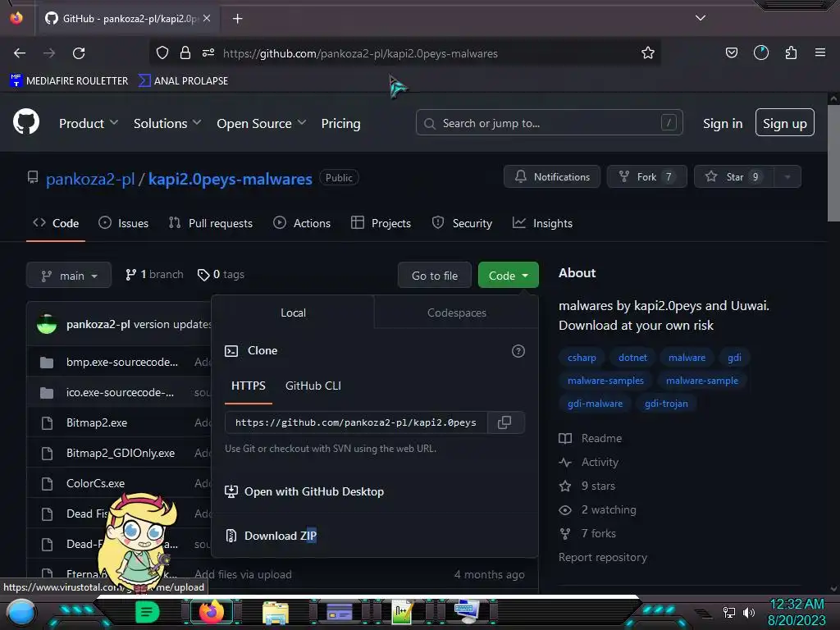
Task: Open the Firefox hamburger menu
Action: coord(820,52)
